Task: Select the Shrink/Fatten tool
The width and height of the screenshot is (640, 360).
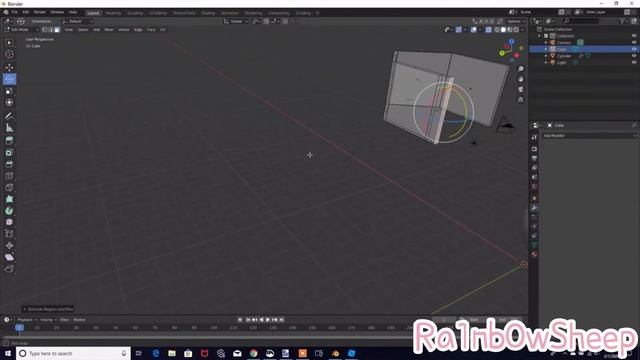Action: [x=9, y=246]
